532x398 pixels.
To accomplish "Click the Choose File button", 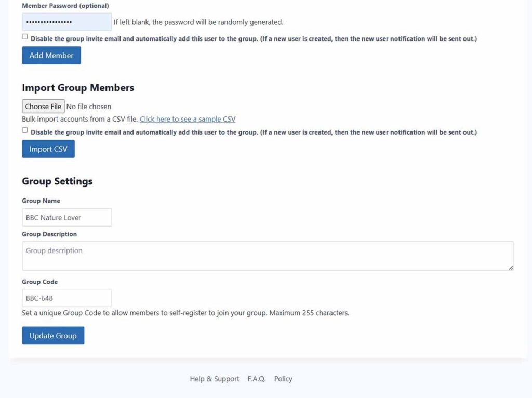I will 43,107.
